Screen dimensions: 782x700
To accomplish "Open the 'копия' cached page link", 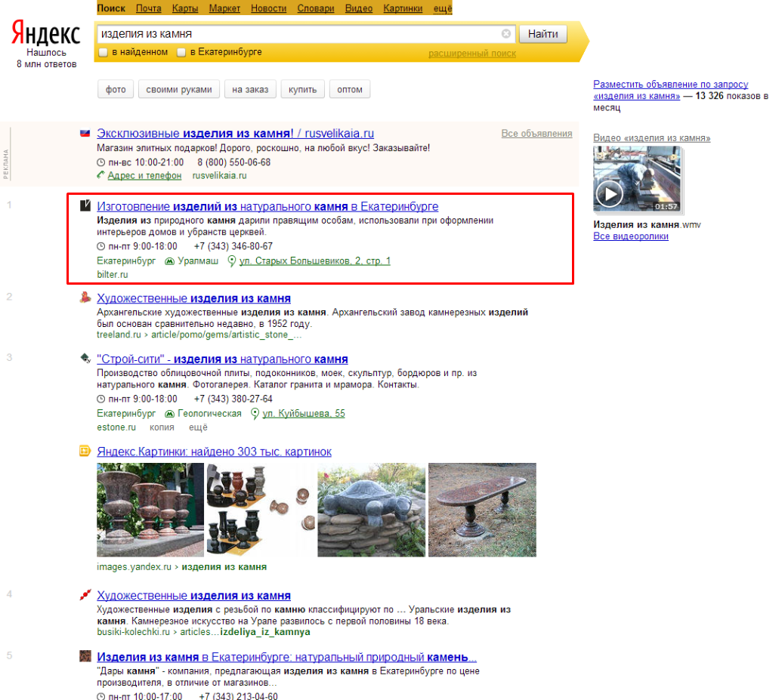I will pos(162,427).
